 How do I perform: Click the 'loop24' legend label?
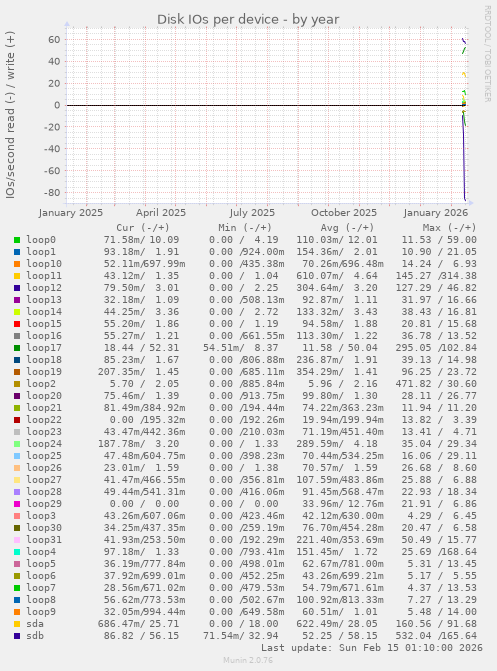44,443
